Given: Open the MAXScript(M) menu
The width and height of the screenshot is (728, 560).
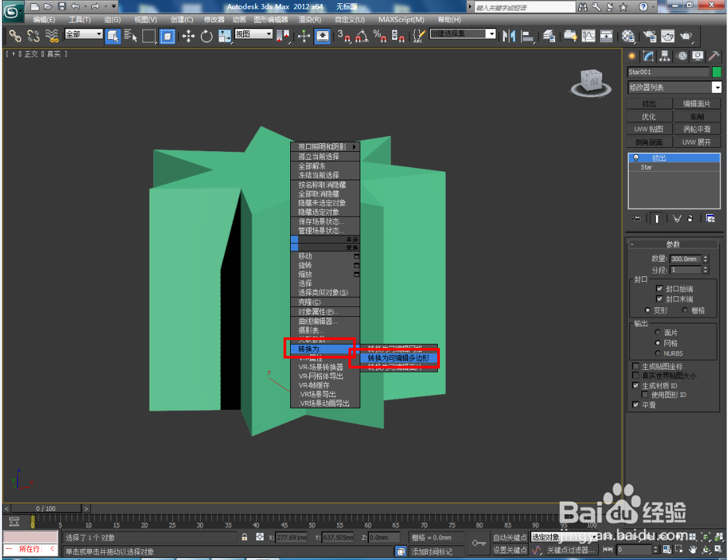Looking at the screenshot, I should [401, 19].
